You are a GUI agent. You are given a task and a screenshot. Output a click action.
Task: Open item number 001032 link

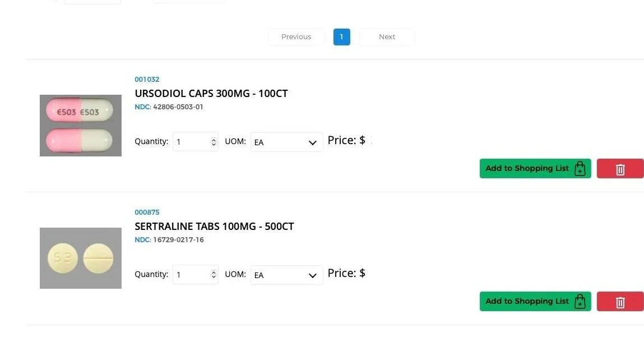point(147,79)
